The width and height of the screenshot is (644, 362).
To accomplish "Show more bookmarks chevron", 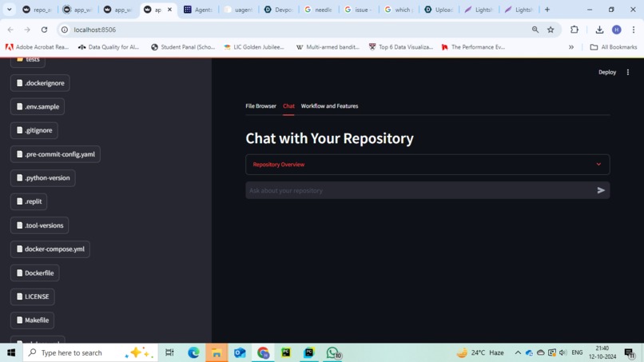I will point(571,47).
